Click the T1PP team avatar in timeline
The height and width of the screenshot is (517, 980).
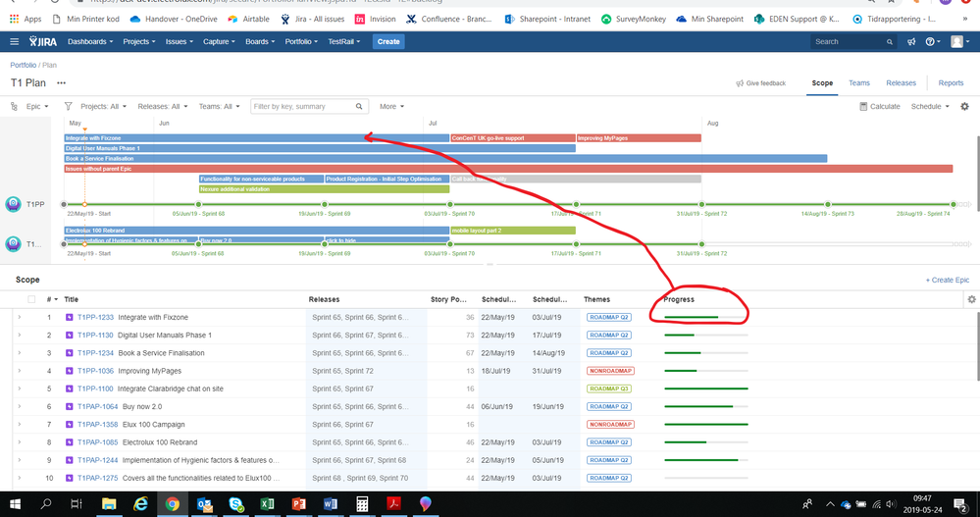pyautogui.click(x=13, y=204)
